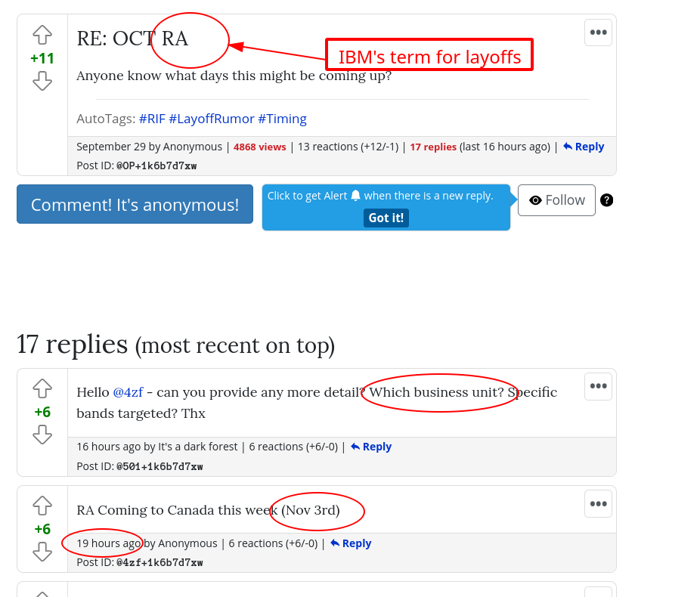700x597 pixels.
Task: Open the #RIF autotag
Action: coord(152,119)
